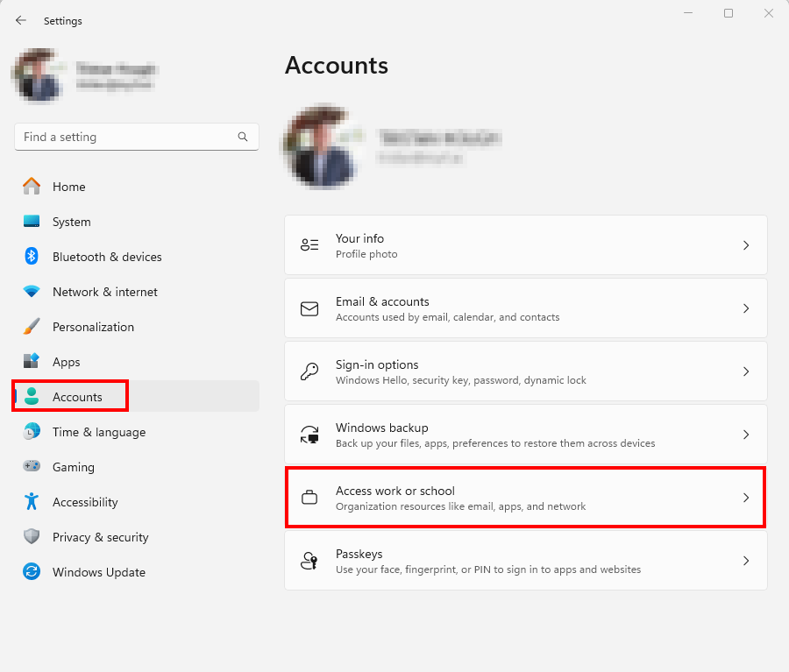Click the work or school briefcase icon
789x672 pixels.
(309, 498)
